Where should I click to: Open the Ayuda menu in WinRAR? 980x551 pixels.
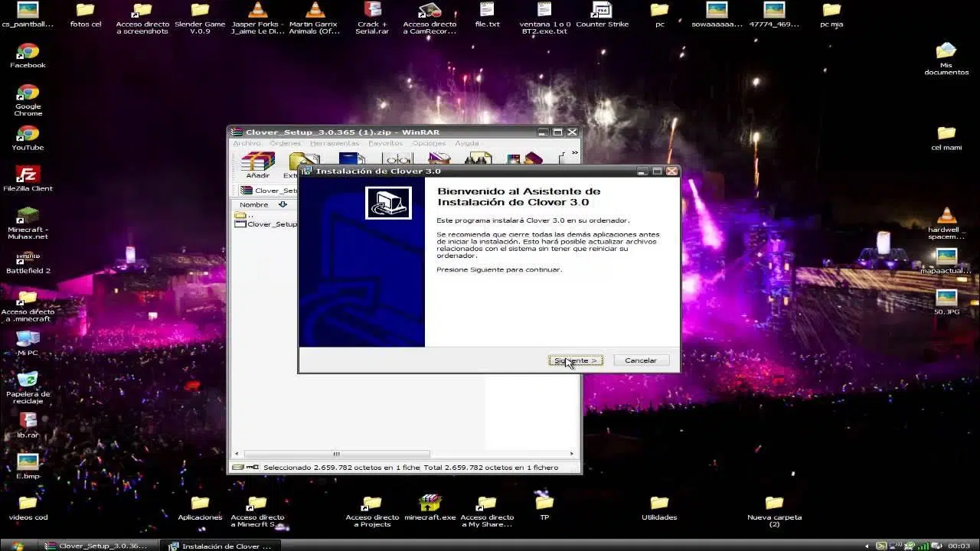pos(467,143)
